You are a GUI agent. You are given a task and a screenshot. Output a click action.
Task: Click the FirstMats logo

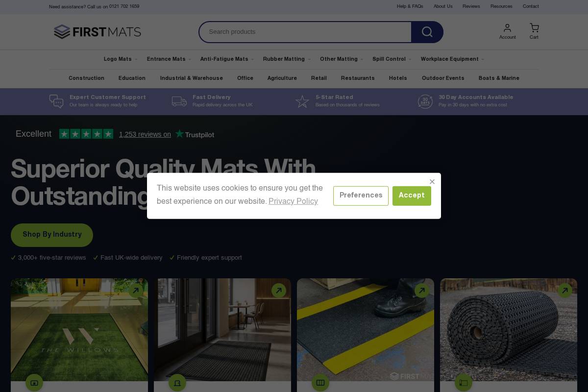97,32
